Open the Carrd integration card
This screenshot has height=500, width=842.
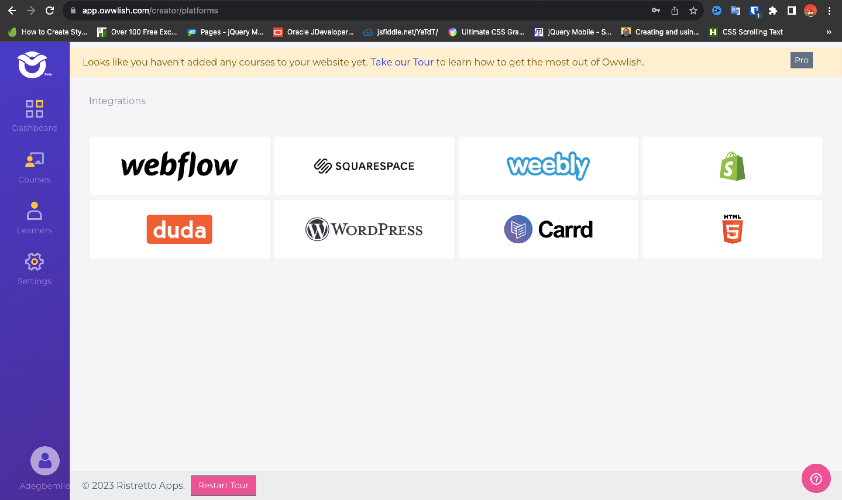pyautogui.click(x=548, y=229)
